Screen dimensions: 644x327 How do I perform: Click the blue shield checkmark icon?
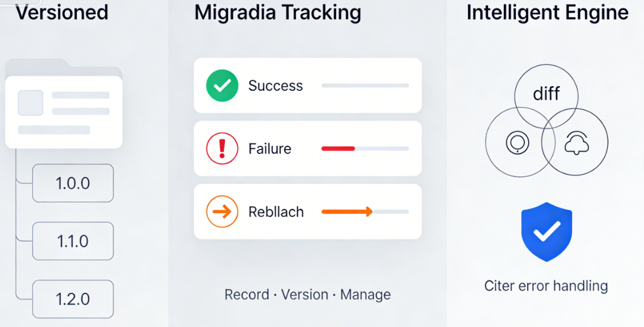[x=547, y=232]
